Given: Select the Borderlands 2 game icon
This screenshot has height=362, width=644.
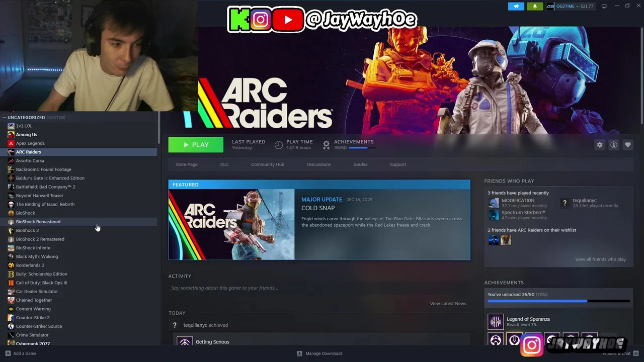Looking at the screenshot, I should point(11,265).
